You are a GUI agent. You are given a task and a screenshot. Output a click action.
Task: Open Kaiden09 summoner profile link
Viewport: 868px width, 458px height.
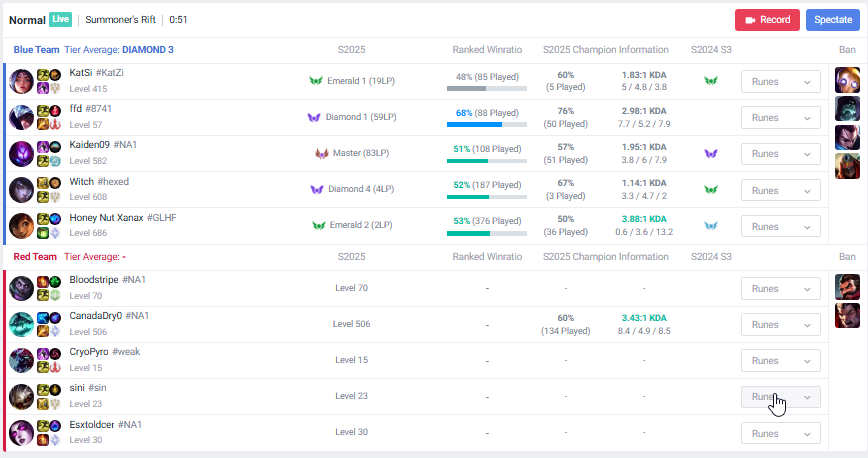(103, 145)
